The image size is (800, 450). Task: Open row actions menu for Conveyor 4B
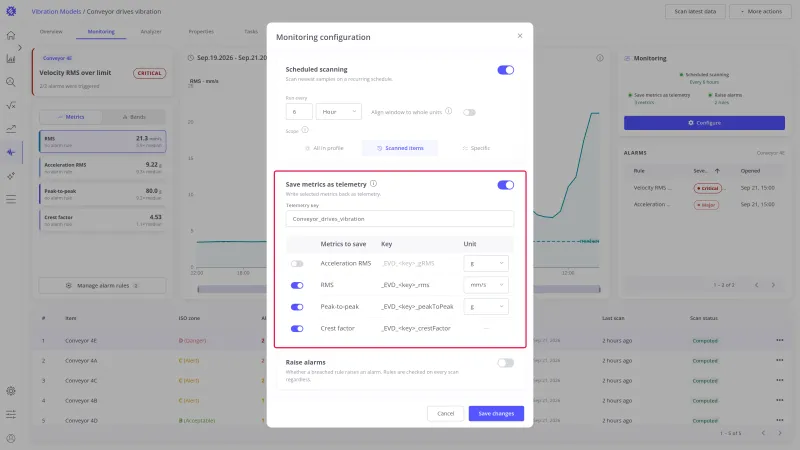[x=780, y=401]
